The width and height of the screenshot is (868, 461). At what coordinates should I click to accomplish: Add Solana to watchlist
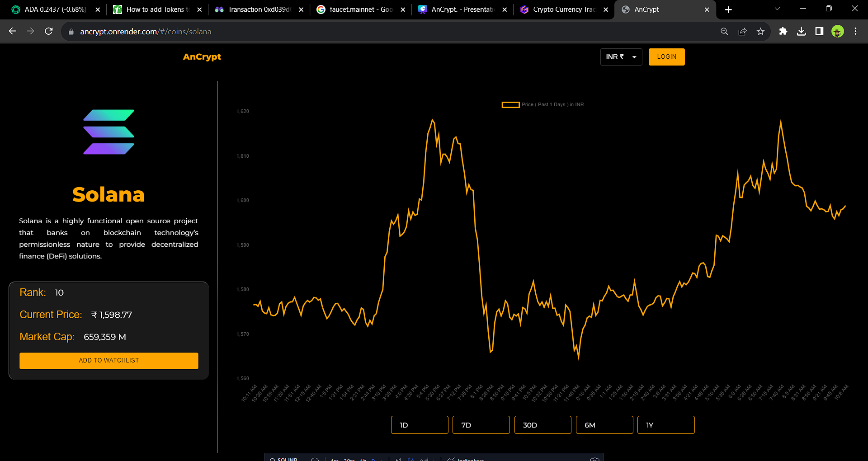(109, 361)
